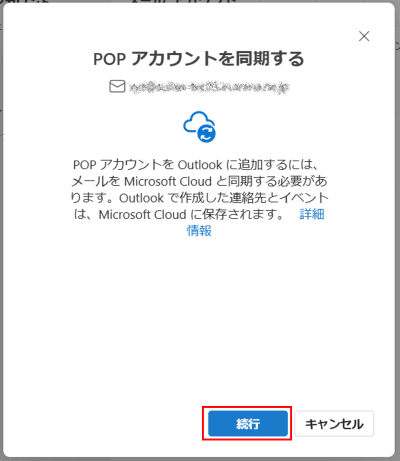This screenshot has width=400, height=461.
Task: Click the cloud sync icon
Action: (199, 127)
